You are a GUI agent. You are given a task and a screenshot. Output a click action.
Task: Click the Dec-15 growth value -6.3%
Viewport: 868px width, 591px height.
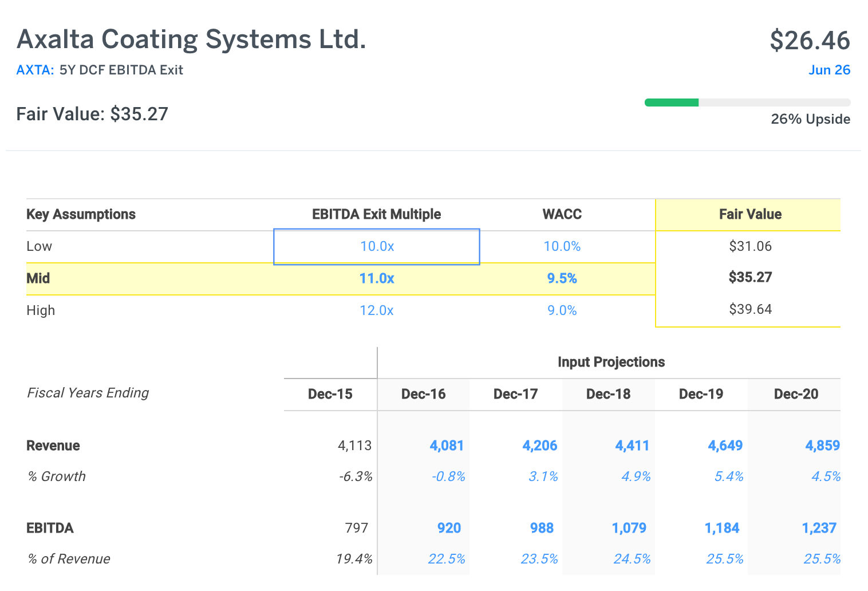coord(356,476)
